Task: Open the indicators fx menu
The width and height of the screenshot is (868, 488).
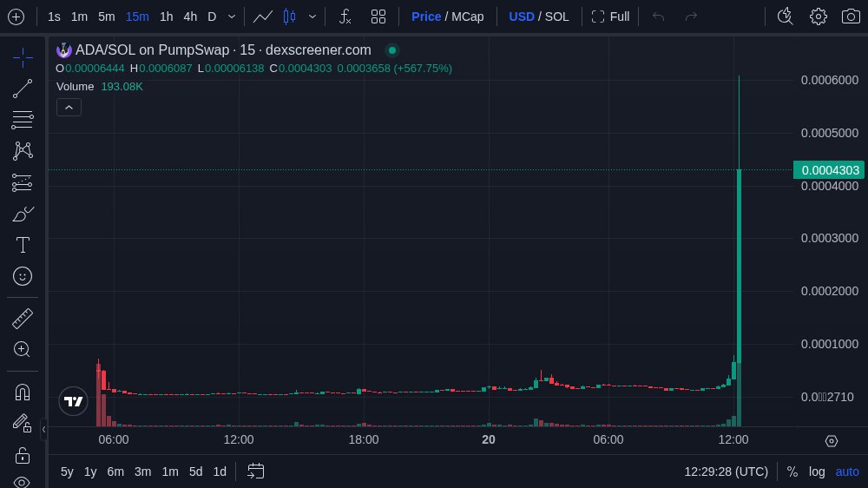Action: 345,16
